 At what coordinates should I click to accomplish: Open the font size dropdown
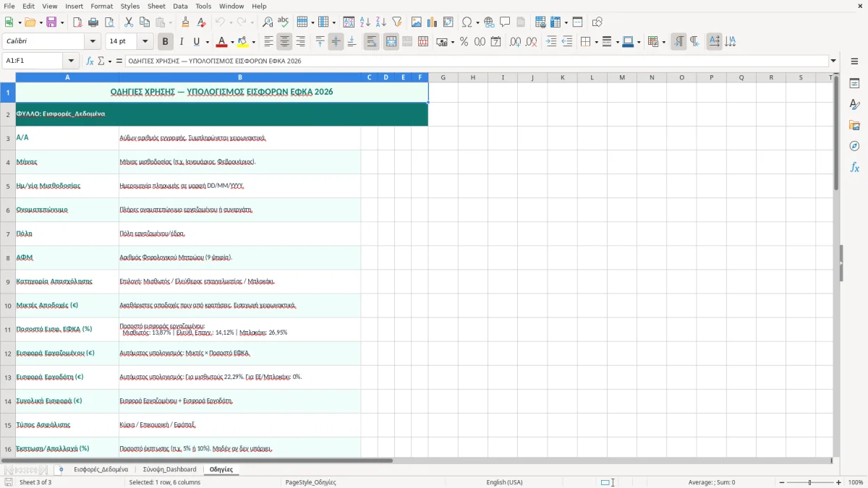click(145, 42)
